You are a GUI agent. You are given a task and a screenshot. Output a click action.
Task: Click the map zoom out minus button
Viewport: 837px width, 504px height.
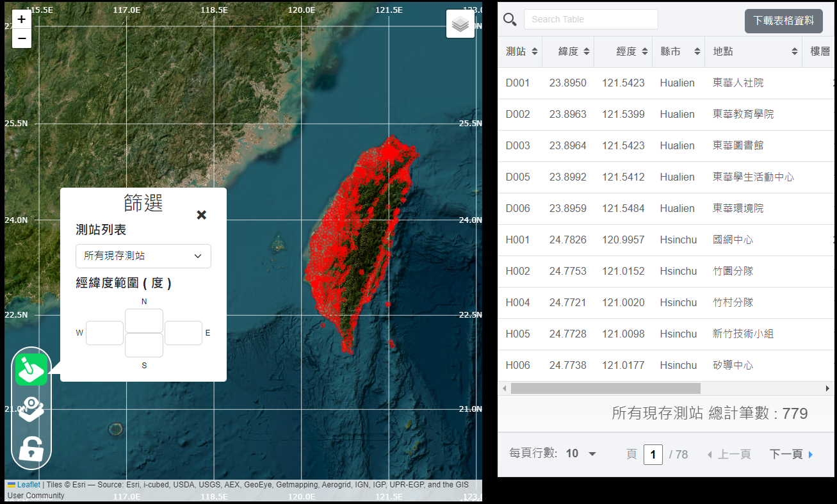pos(22,38)
